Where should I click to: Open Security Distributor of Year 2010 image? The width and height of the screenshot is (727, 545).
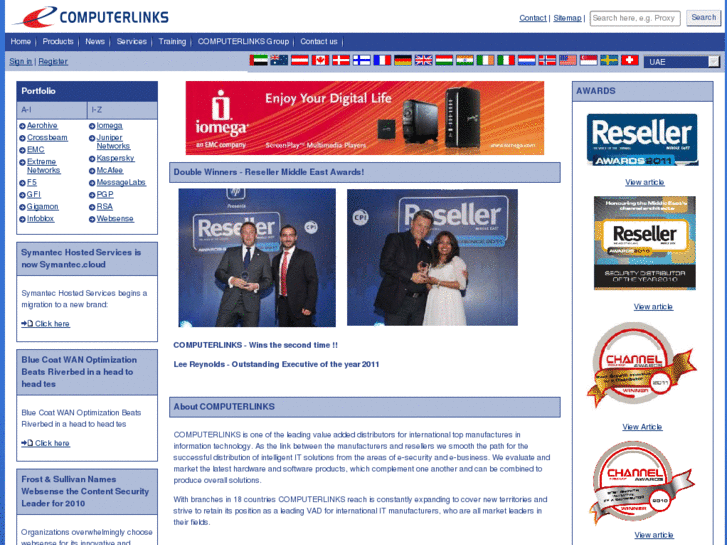644,243
